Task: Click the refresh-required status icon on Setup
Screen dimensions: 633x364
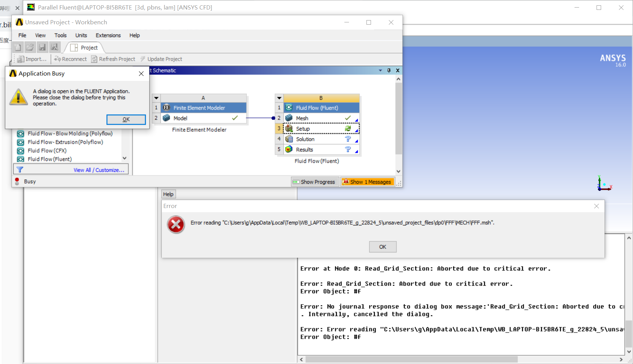Action: coord(348,129)
